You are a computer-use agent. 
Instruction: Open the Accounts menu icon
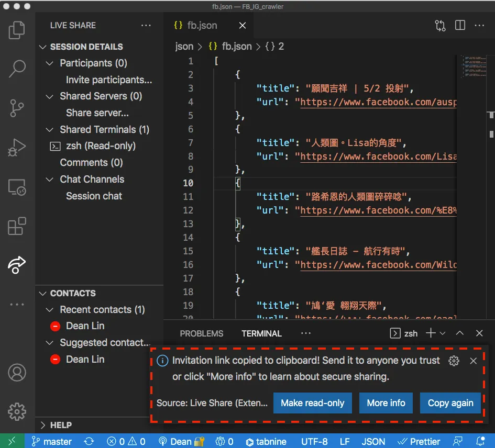point(17,373)
